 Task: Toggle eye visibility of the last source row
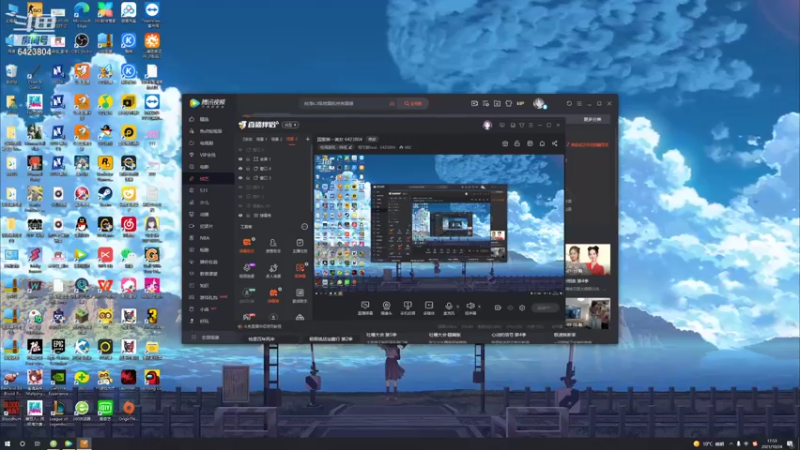pos(240,215)
